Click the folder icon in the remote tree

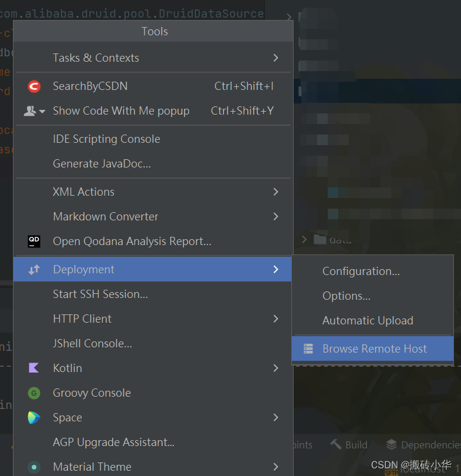pos(319,240)
